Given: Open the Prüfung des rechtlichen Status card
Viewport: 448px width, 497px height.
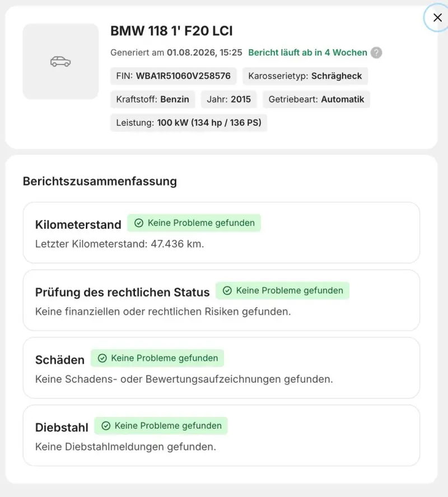Looking at the screenshot, I should pyautogui.click(x=221, y=300).
